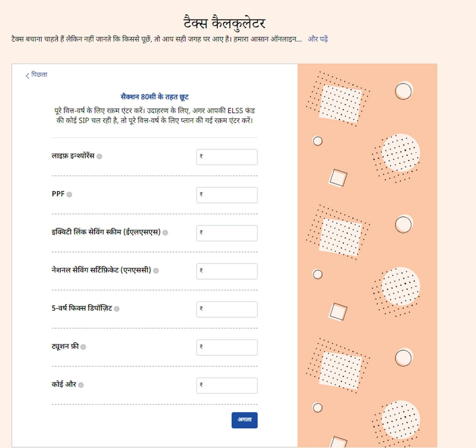
Task: Click info icon beside PPF label
Action: 69,195
